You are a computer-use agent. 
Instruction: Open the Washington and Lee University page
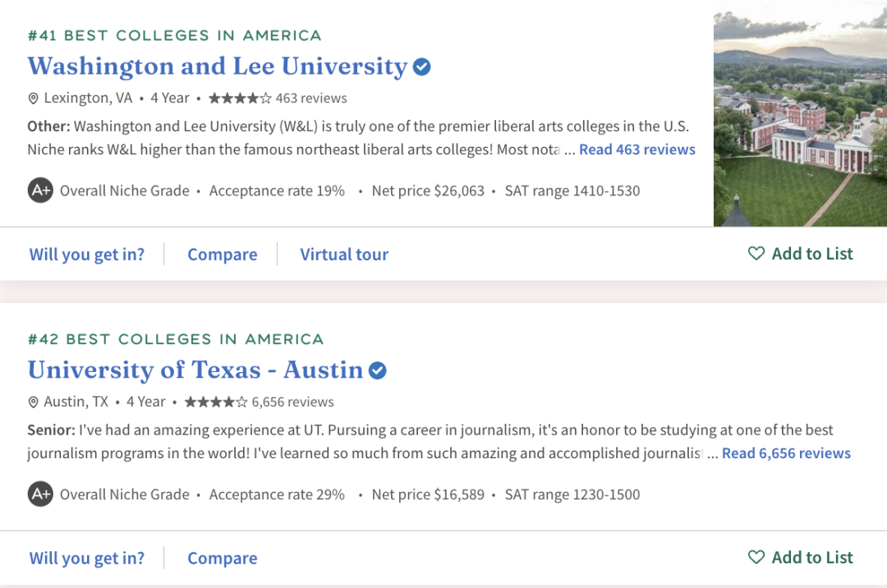coord(218,67)
